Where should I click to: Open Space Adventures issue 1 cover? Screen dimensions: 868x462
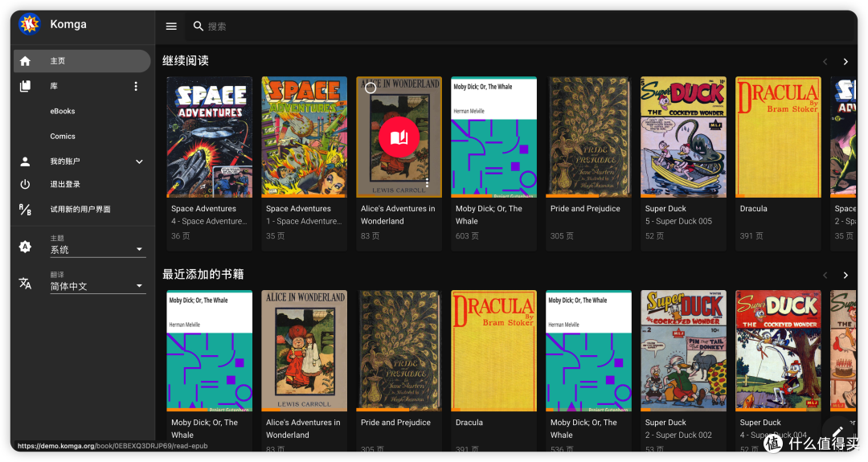tap(304, 137)
